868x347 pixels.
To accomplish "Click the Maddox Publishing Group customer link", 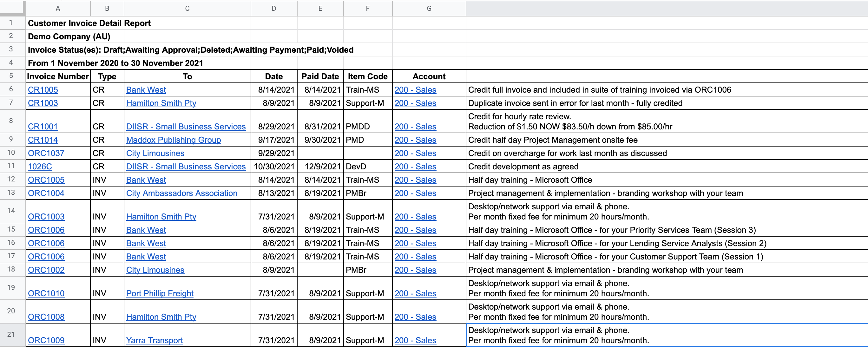I will [174, 140].
